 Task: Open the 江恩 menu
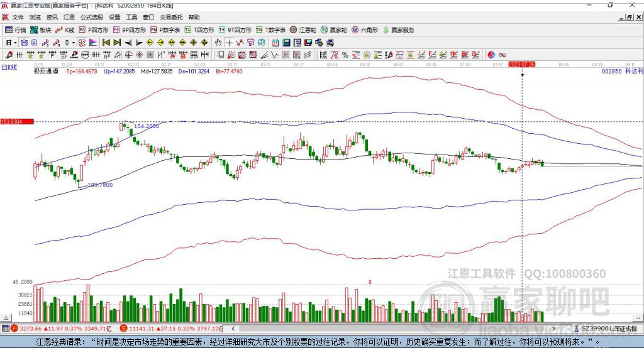pyautogui.click(x=69, y=17)
